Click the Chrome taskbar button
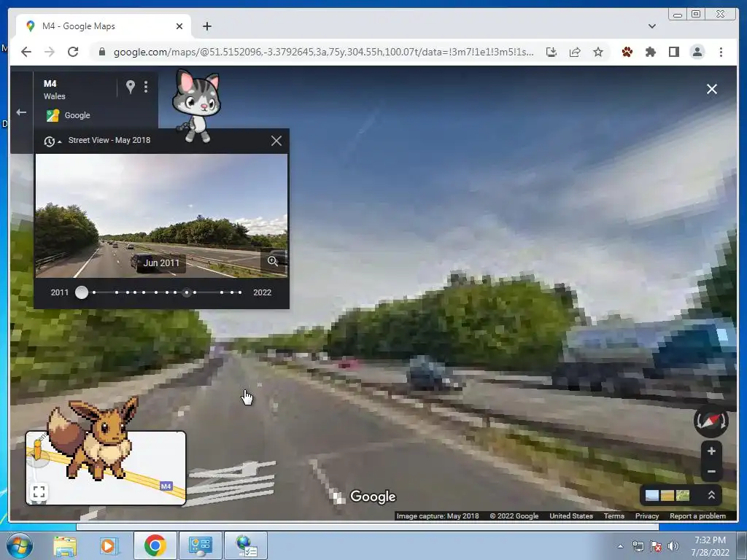 [x=155, y=545]
